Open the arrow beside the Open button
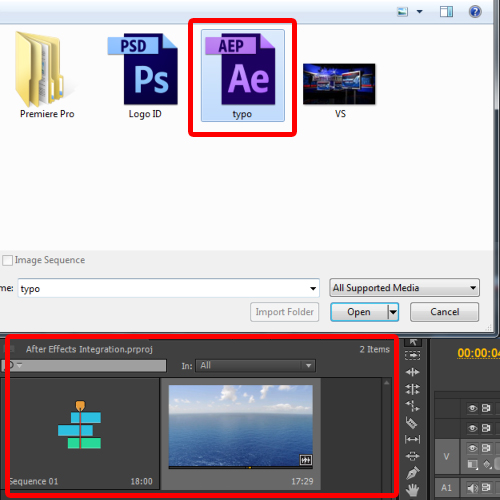 click(393, 312)
